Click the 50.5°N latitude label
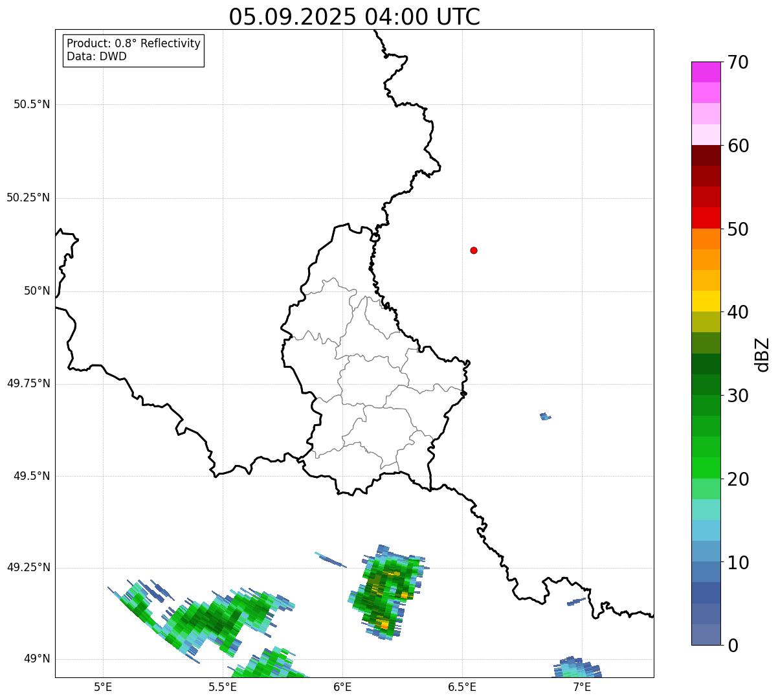778x700 pixels. coord(32,104)
